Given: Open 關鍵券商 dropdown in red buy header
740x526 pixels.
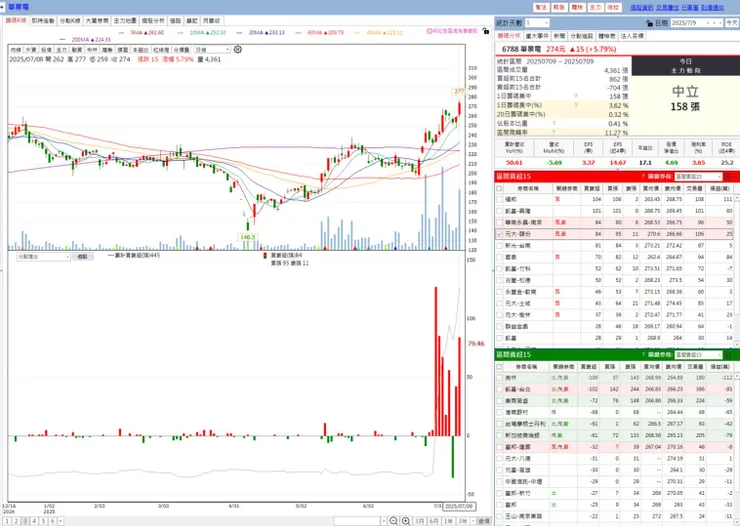Looking at the screenshot, I should (x=698, y=176).
